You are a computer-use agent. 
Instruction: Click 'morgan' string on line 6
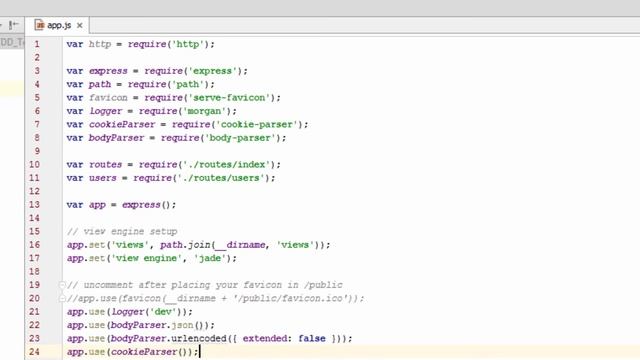coord(204,111)
